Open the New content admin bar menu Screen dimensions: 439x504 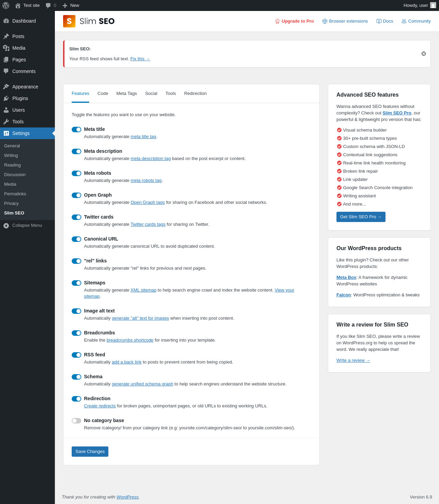click(71, 5)
